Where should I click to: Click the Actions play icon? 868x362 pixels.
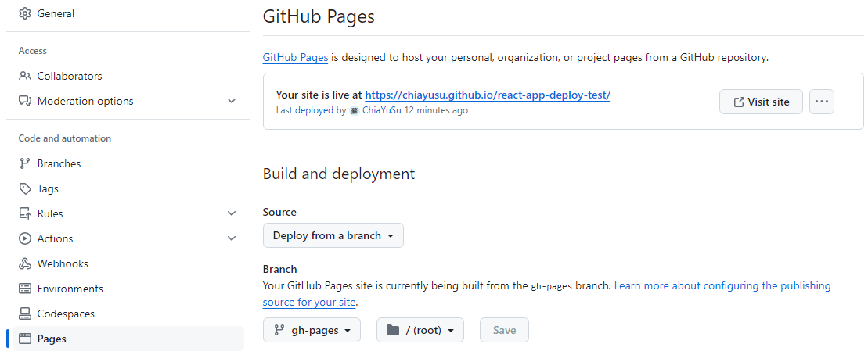coord(25,238)
